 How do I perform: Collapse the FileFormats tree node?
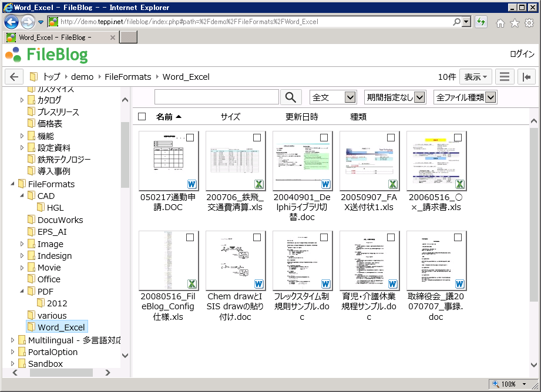click(x=12, y=184)
